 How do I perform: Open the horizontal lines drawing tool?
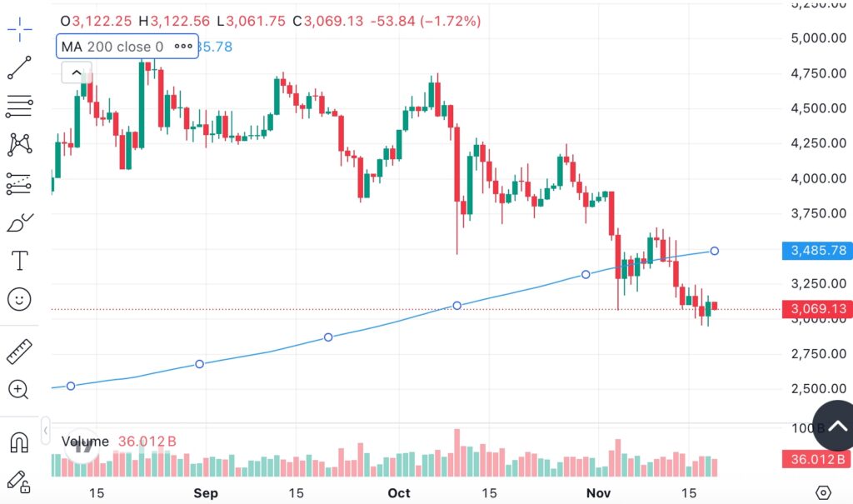point(20,107)
